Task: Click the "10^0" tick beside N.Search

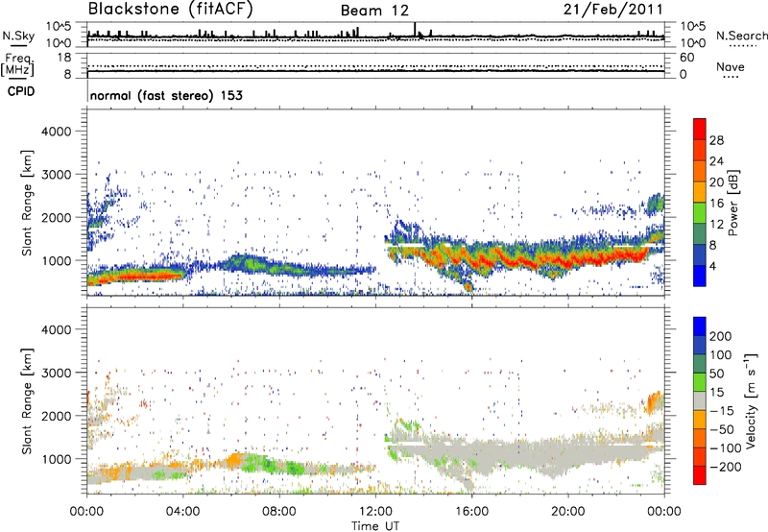Action: coord(692,43)
